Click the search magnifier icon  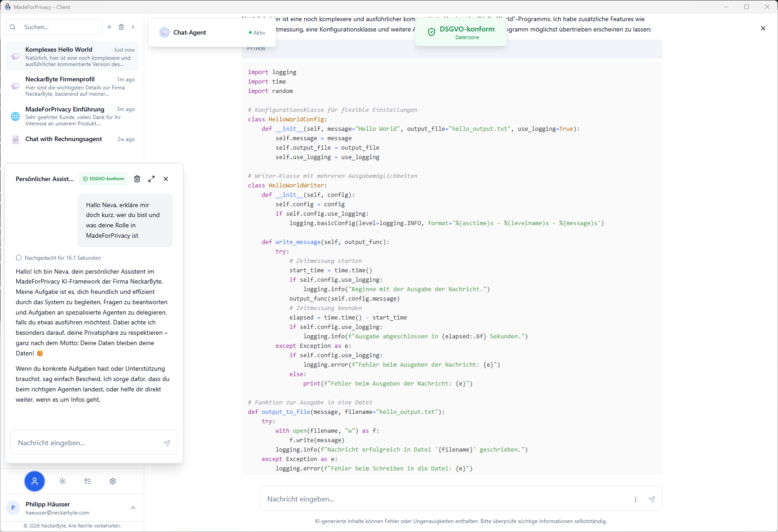(x=13, y=27)
